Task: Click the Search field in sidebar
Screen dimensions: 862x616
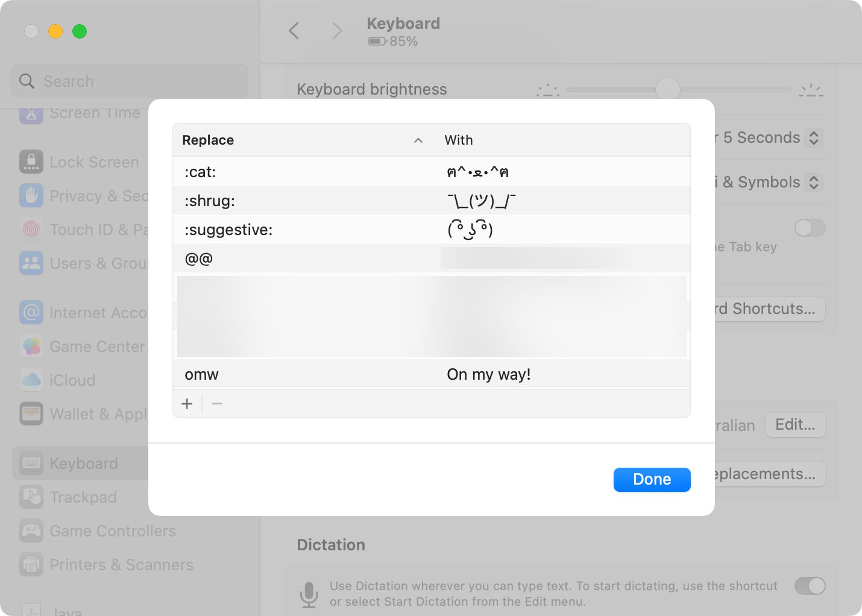Action: point(130,81)
